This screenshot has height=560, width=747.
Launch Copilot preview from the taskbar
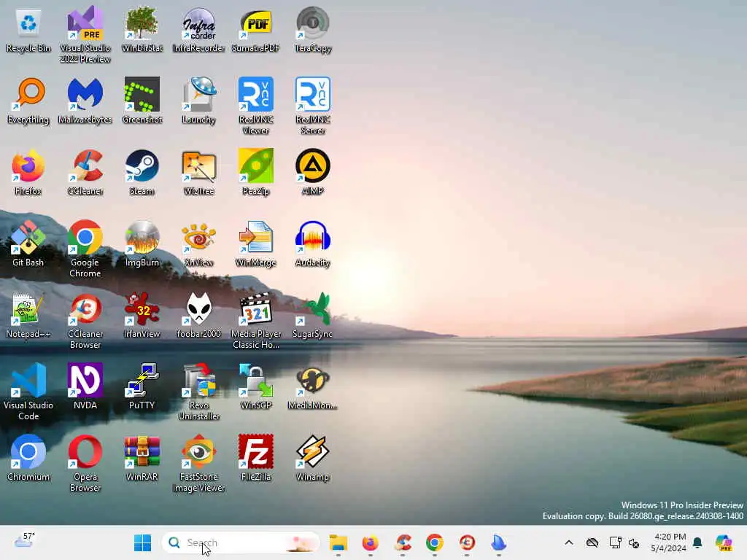tap(724, 542)
